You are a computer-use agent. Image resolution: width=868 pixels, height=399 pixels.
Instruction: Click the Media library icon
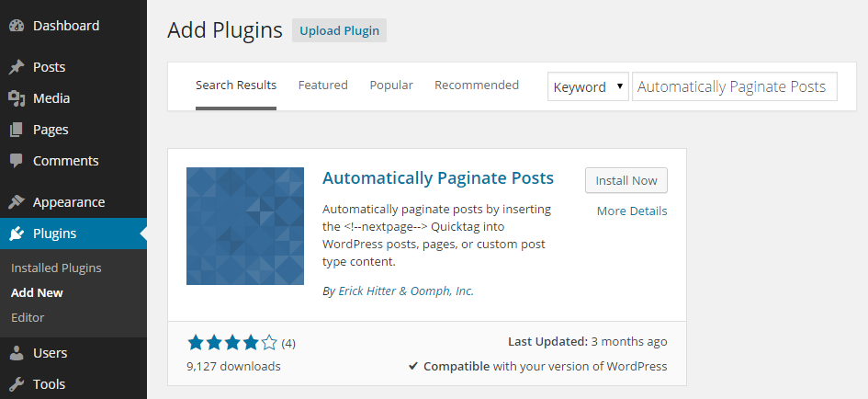point(17,98)
